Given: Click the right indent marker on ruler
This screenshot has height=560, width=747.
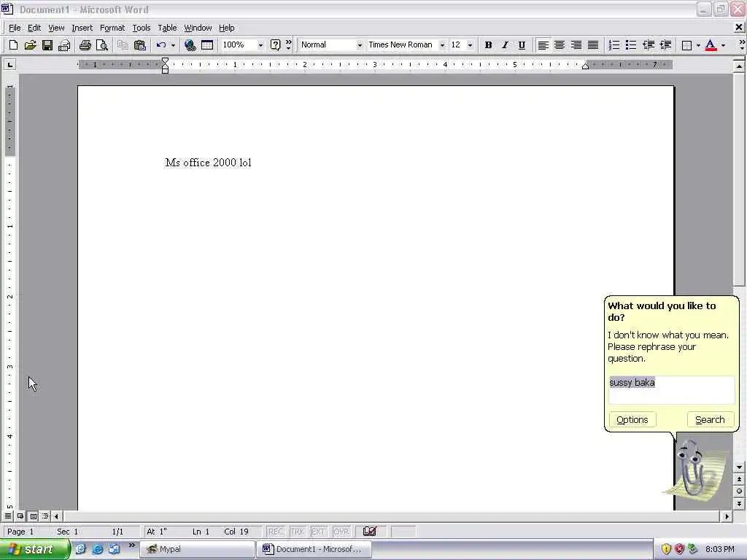Looking at the screenshot, I should coord(586,66).
